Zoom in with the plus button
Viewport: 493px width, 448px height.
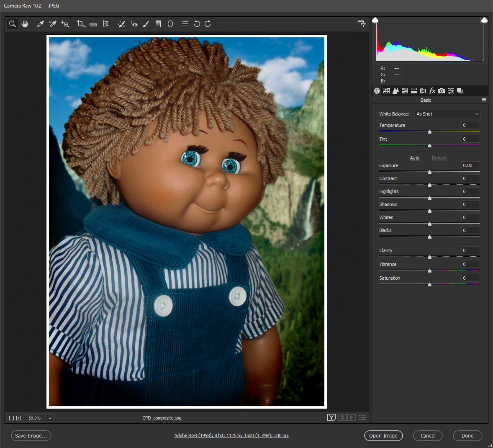click(x=18, y=418)
